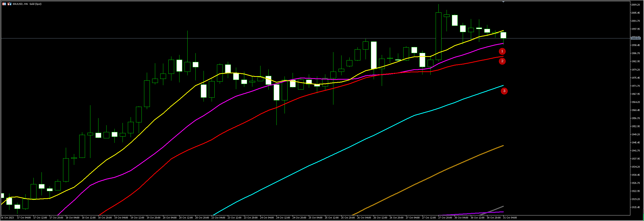This screenshot has height=221, width=644.
Task: Click the 17 Oct 20:00 time label
Action: pyautogui.click(x=56, y=218)
